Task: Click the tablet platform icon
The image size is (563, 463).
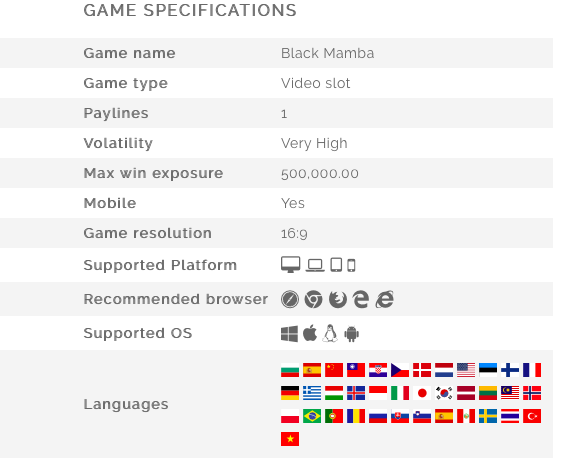Action: [336, 265]
